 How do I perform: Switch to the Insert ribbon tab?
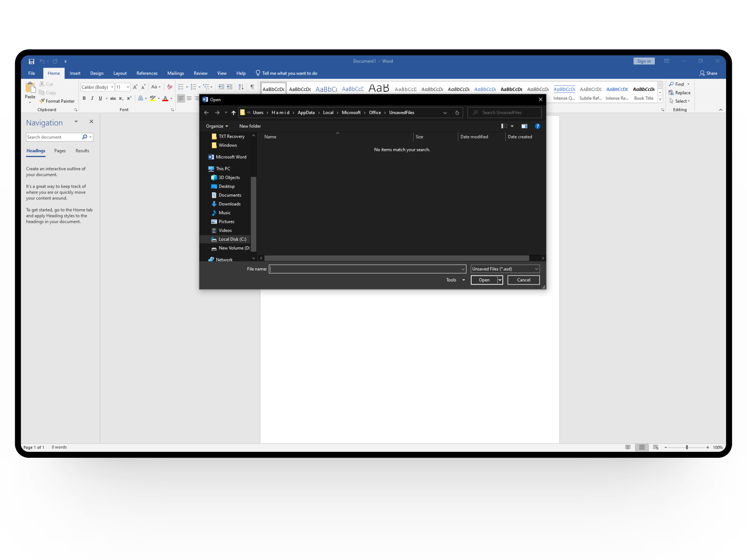tap(75, 73)
